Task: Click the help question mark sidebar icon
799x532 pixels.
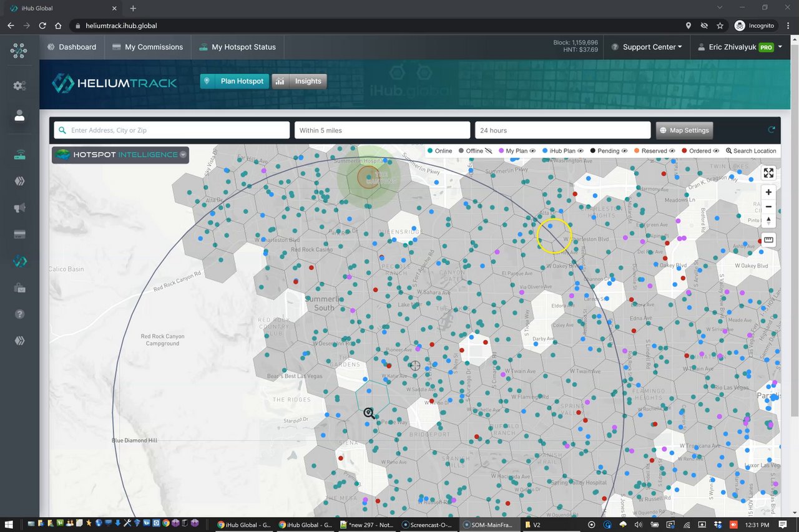Action: 19,314
